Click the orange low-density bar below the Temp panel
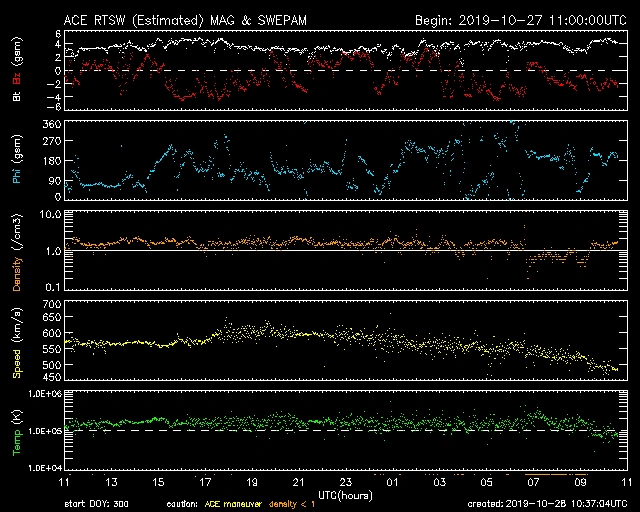 pos(555,472)
